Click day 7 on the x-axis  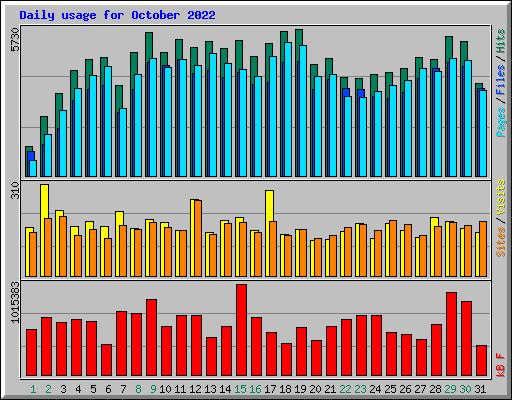(x=123, y=389)
